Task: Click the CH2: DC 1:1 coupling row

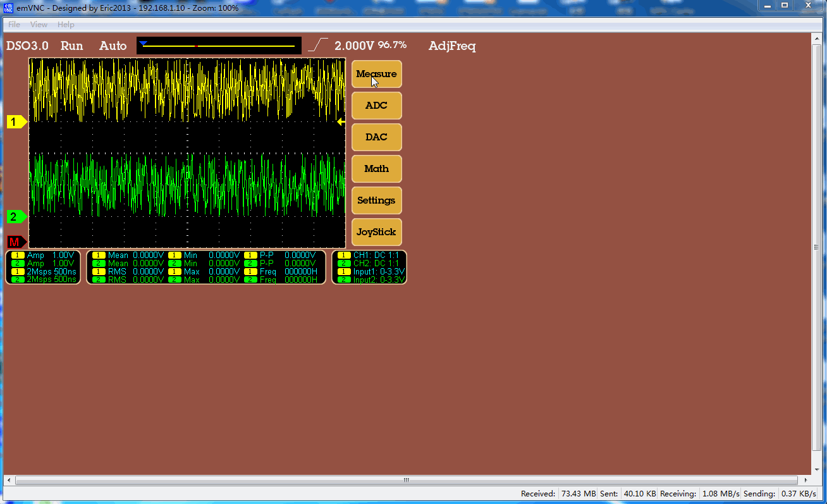Action: (369, 263)
